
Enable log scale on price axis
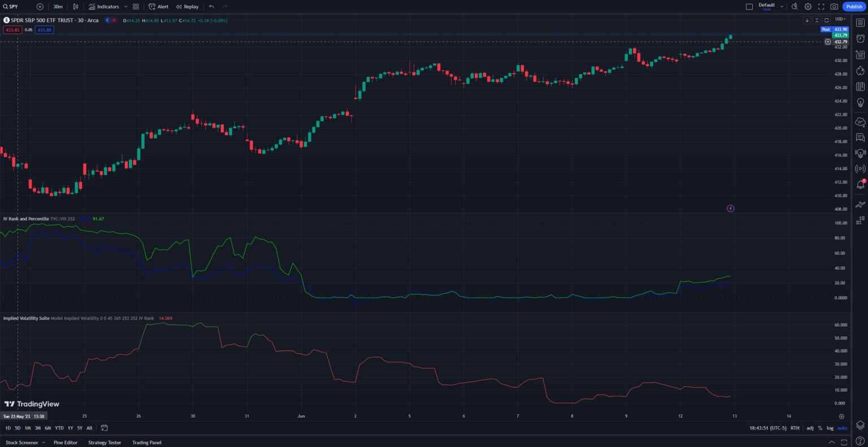(x=830, y=428)
